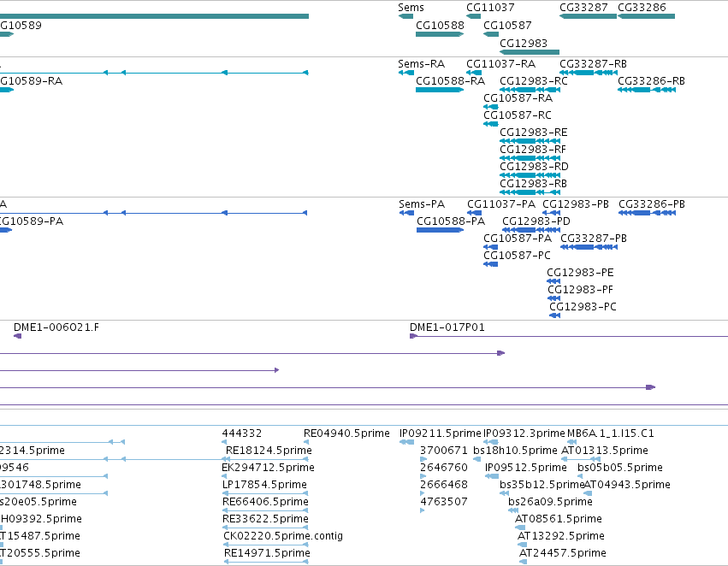
Task: Select the 3700671 feature label
Action: tap(444, 451)
